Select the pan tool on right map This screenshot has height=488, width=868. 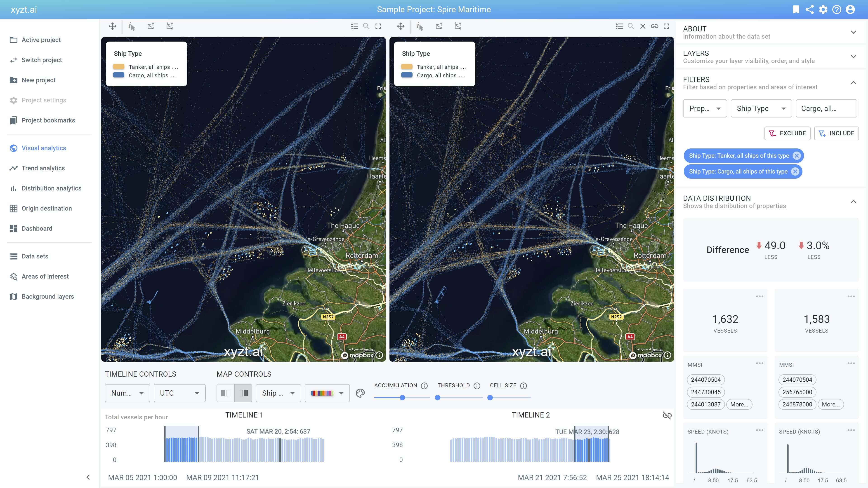pyautogui.click(x=401, y=26)
